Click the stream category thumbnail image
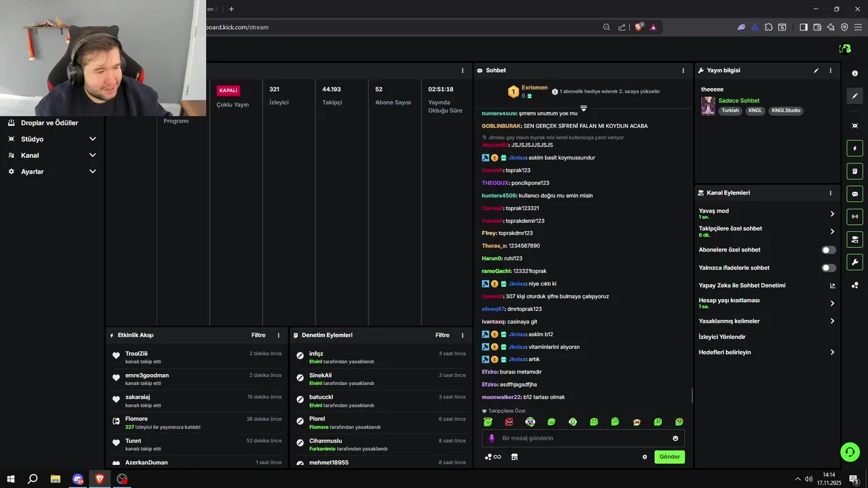Screen dimensions: 868x488 [x=708, y=106]
